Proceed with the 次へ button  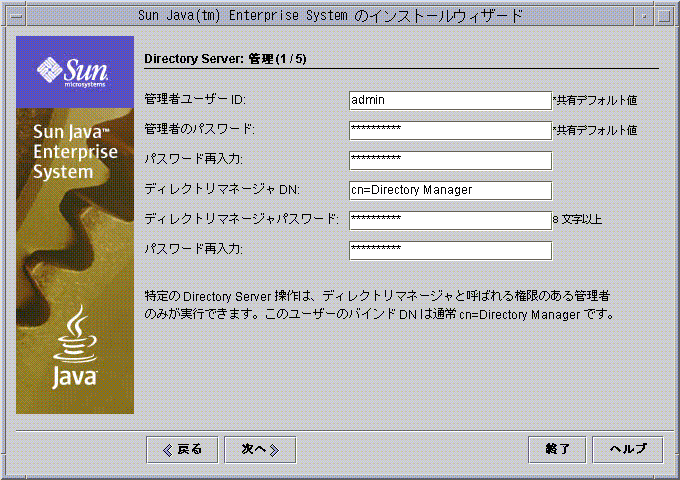click(x=260, y=450)
